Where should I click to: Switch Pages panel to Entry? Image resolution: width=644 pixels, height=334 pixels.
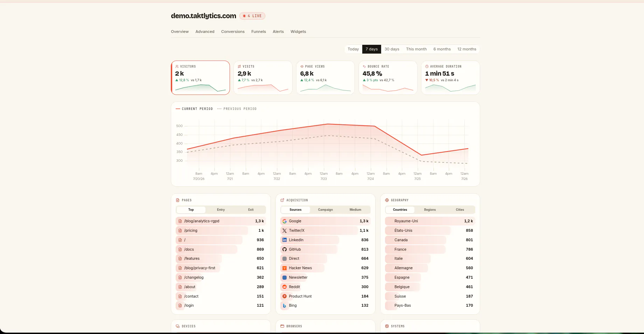(x=221, y=210)
